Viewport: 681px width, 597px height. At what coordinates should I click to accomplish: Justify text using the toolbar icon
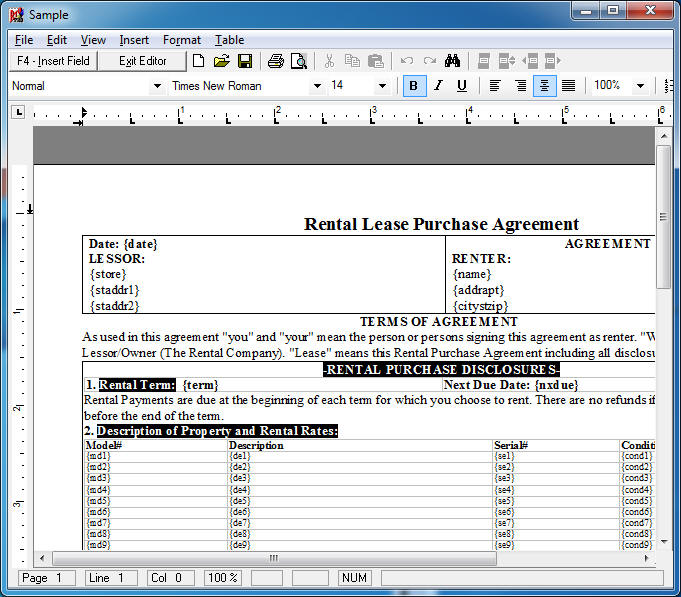click(x=568, y=86)
